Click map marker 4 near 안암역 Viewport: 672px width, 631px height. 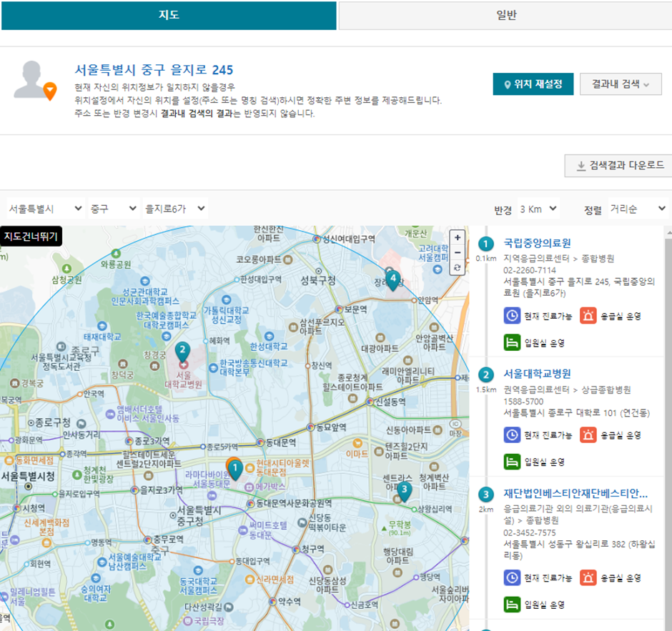point(393,280)
